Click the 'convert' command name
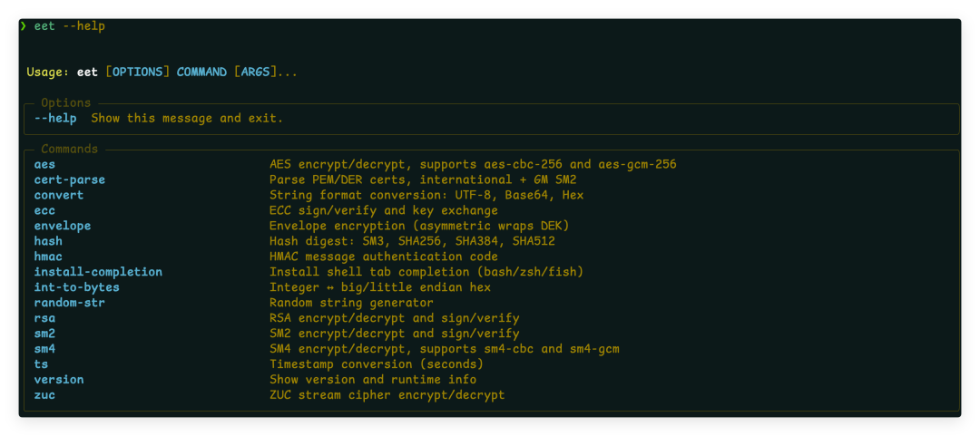Image resolution: width=980 pixels, height=436 pixels. (x=59, y=196)
